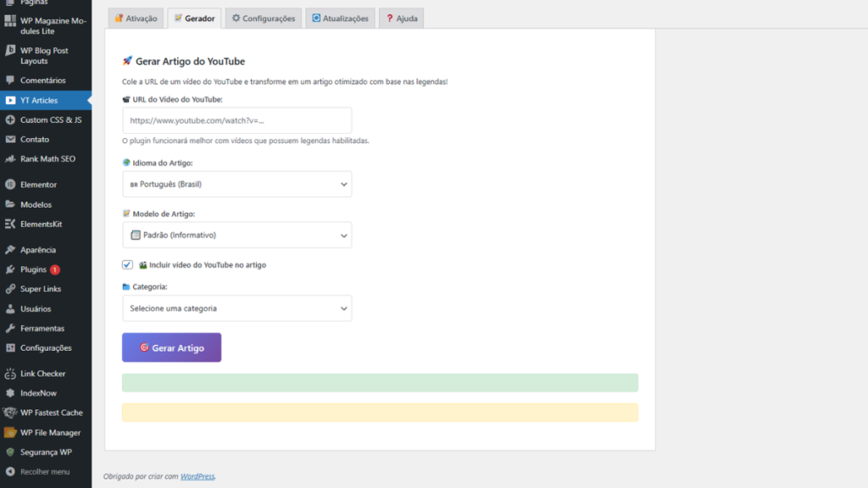Screen dimensions: 868x488
Task: Click the Super Links chain icon
Action: coord(10,289)
